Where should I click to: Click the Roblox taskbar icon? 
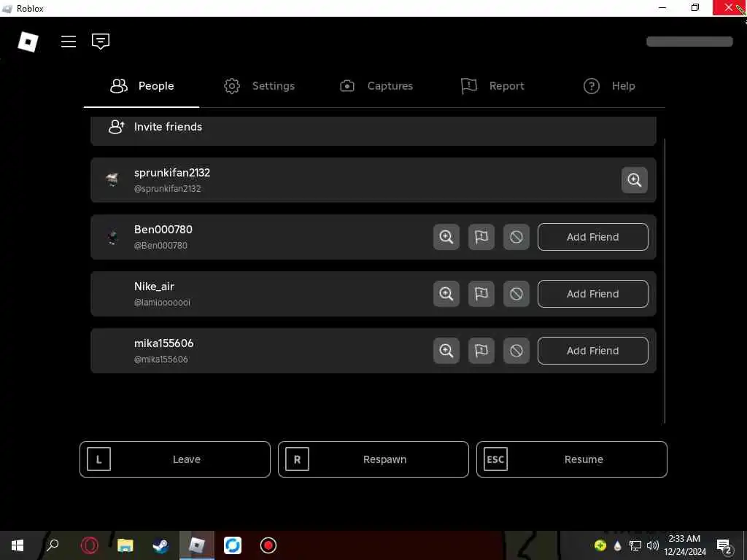pos(197,545)
